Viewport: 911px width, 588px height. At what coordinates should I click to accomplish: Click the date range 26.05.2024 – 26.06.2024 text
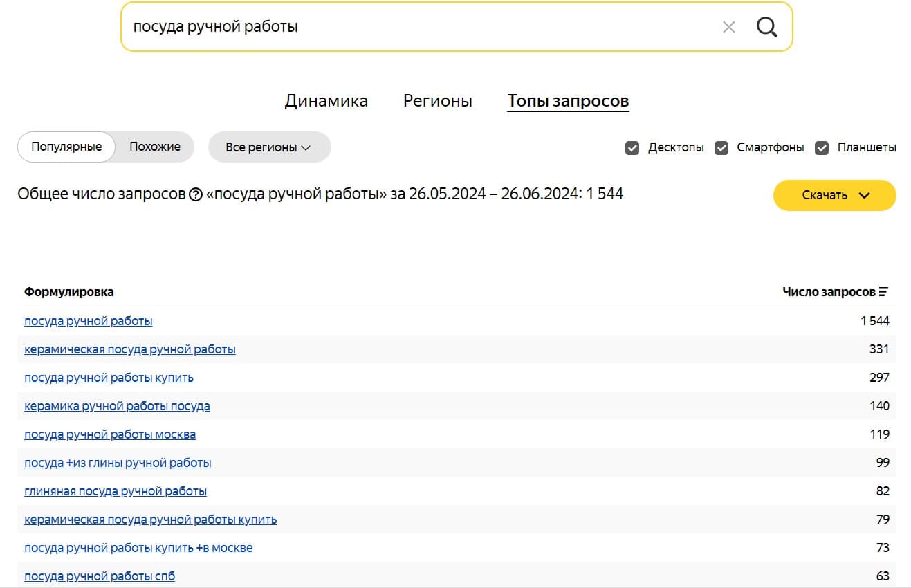(494, 194)
